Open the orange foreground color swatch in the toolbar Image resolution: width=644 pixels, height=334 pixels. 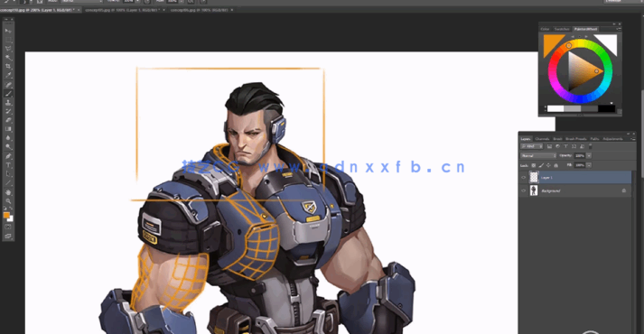pos(5,215)
